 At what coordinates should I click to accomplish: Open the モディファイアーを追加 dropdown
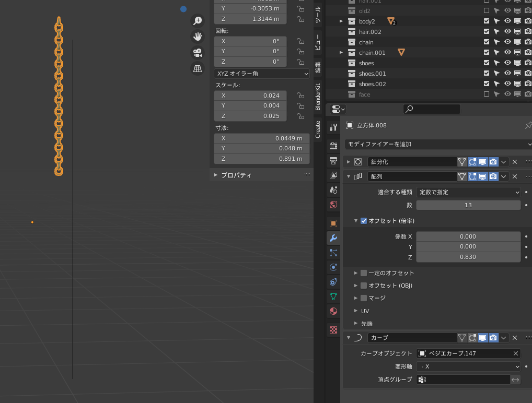[x=438, y=145]
